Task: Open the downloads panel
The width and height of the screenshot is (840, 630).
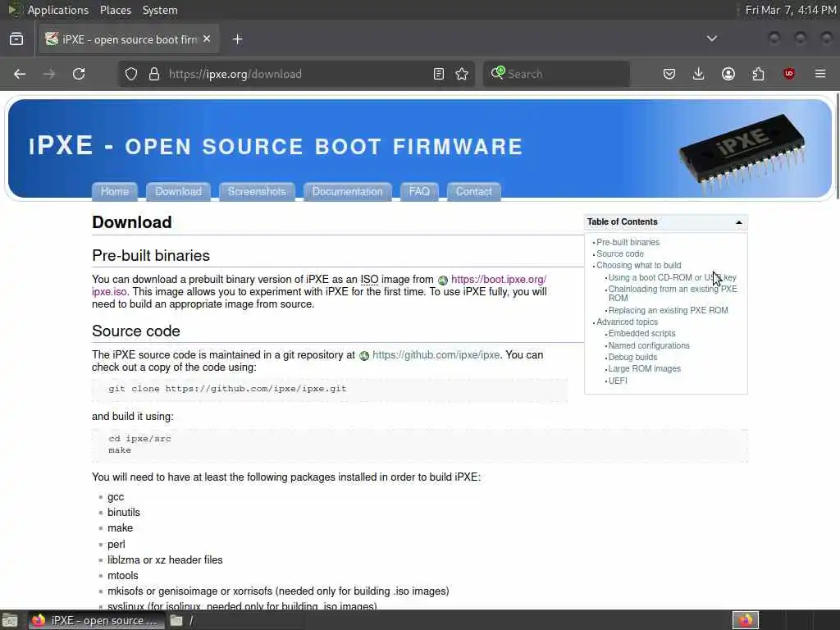Action: point(699,74)
